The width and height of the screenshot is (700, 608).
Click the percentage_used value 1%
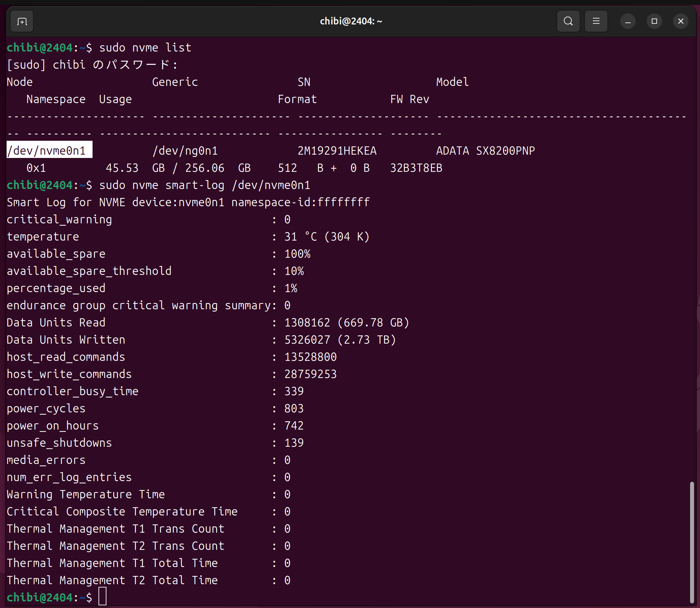pos(291,288)
